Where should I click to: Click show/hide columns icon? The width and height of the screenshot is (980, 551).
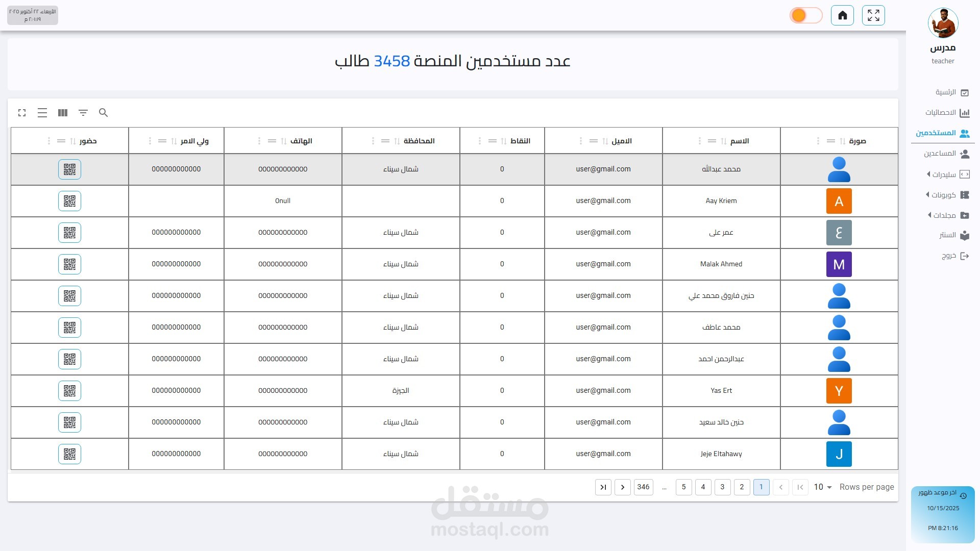pos(63,113)
